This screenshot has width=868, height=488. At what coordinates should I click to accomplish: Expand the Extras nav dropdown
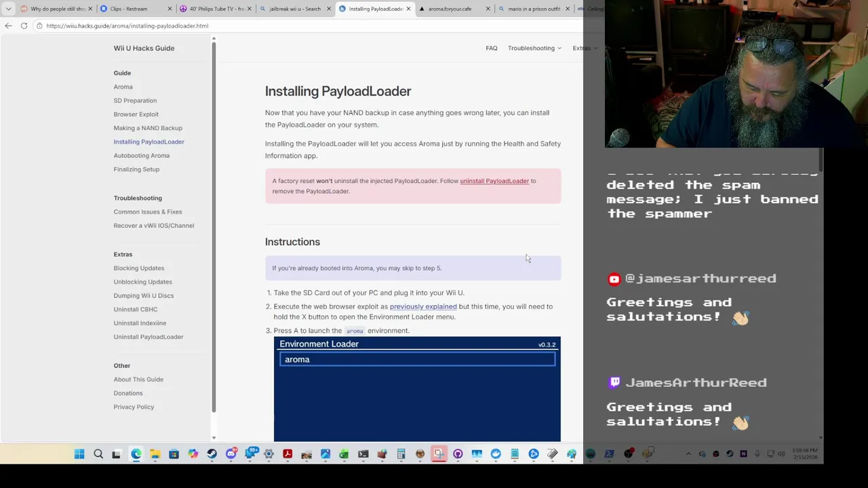click(x=584, y=48)
